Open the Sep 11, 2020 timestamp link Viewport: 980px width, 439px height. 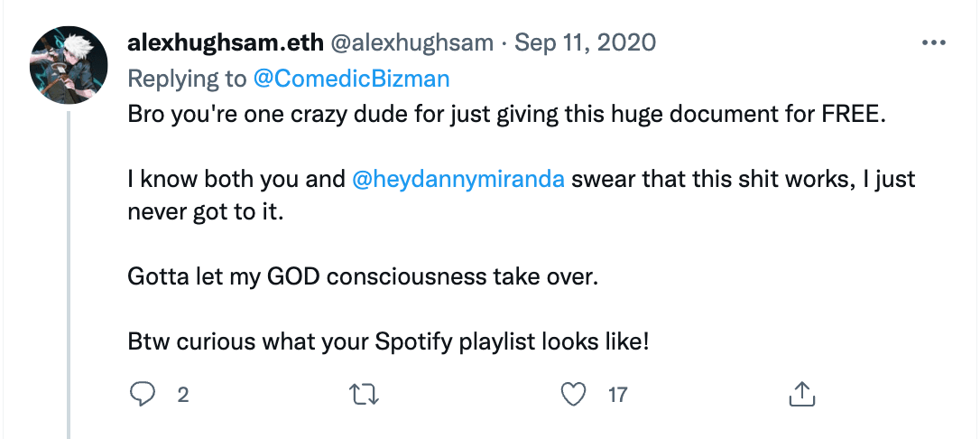[x=585, y=43]
